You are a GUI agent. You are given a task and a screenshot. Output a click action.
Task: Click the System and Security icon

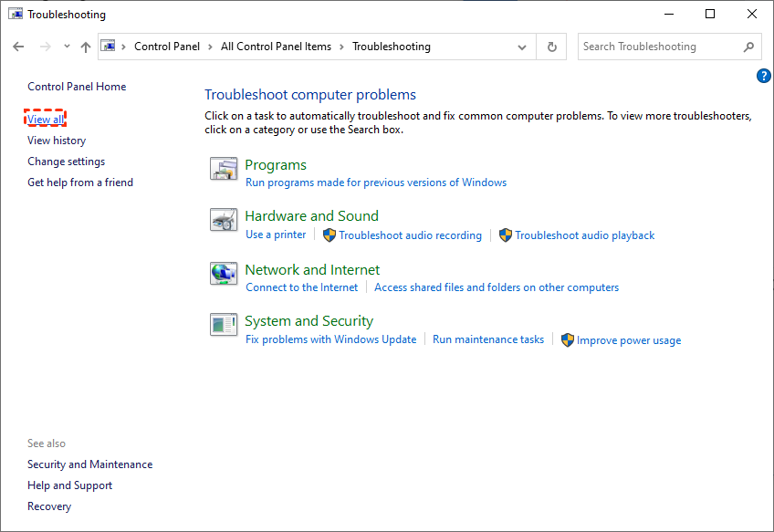(x=224, y=324)
